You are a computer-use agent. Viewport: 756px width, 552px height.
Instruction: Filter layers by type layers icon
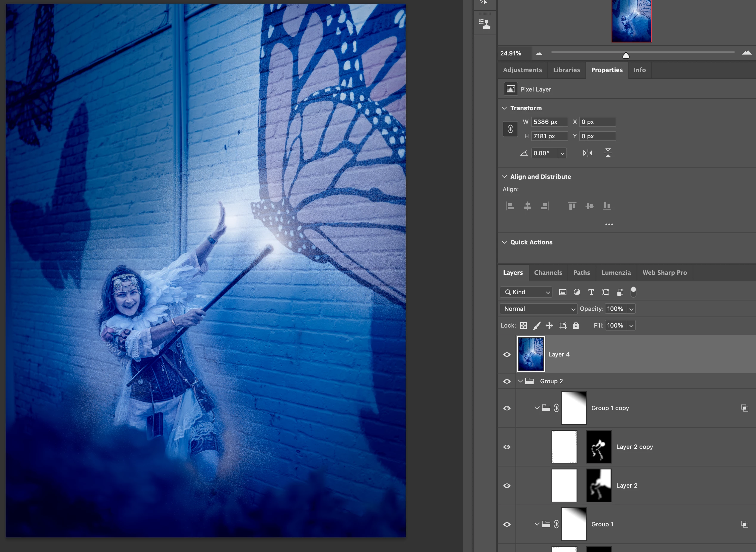pos(591,292)
